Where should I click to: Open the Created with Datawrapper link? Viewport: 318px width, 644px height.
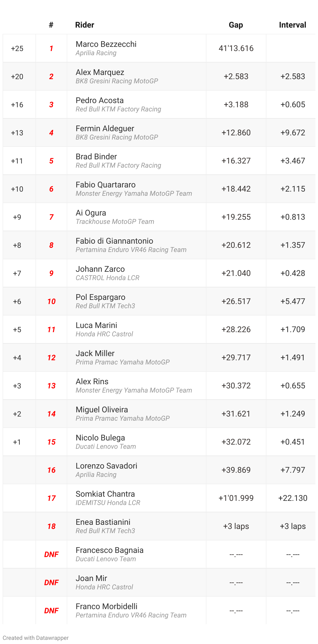pos(36,638)
